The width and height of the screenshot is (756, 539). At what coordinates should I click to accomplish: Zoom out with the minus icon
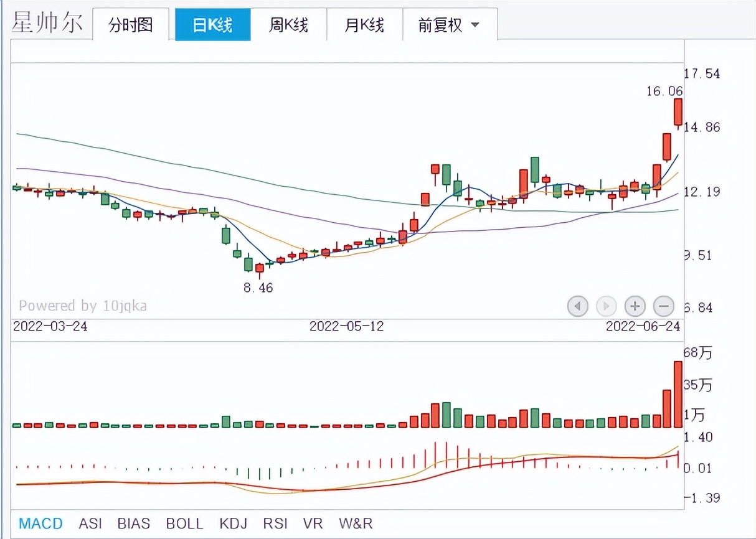(x=664, y=306)
